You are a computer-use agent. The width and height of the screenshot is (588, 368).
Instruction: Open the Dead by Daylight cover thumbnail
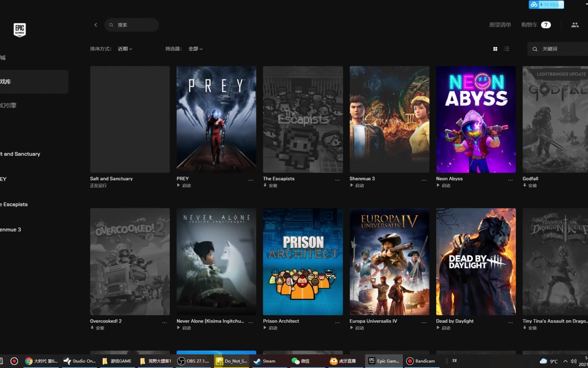tap(476, 261)
